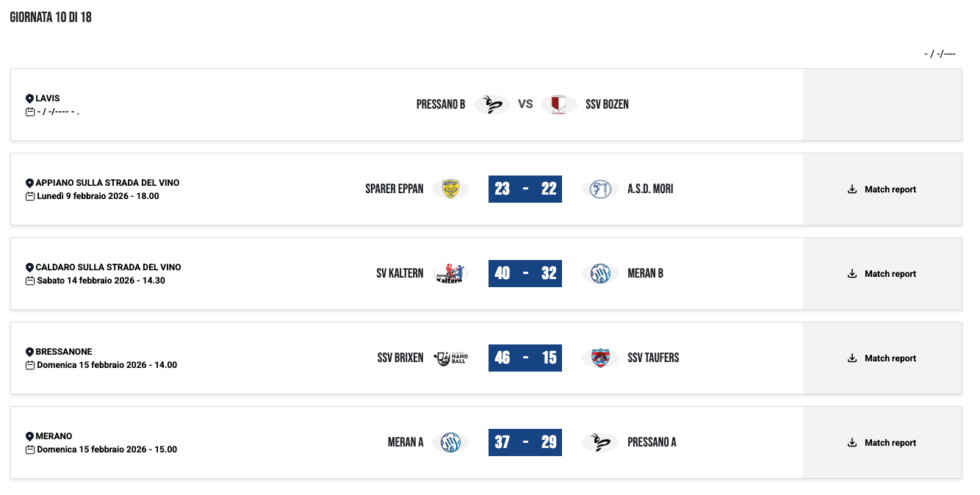
Task: Click the Meran A team name
Action: click(406, 442)
